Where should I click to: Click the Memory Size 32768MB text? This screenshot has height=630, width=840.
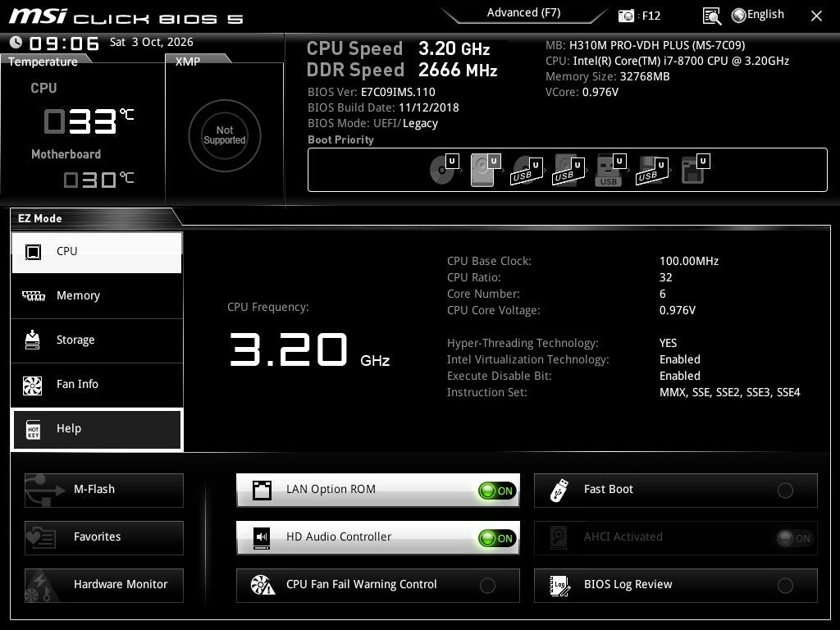pos(608,76)
